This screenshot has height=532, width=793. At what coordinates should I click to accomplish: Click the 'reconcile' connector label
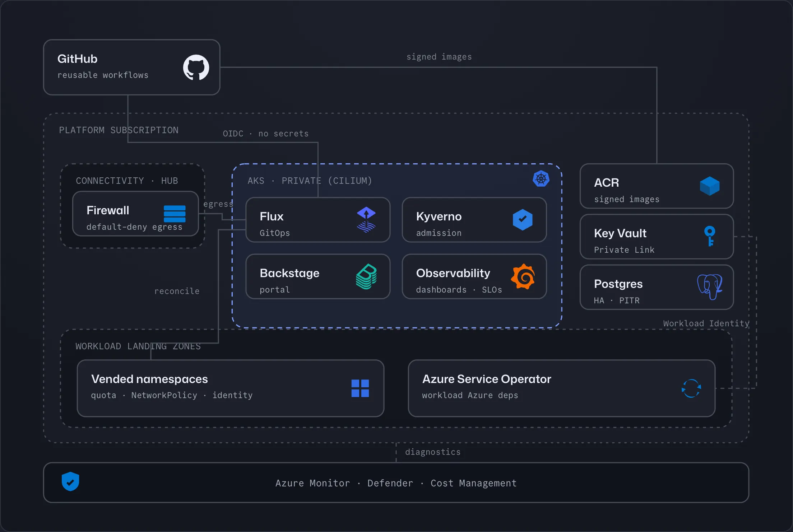pos(177,291)
